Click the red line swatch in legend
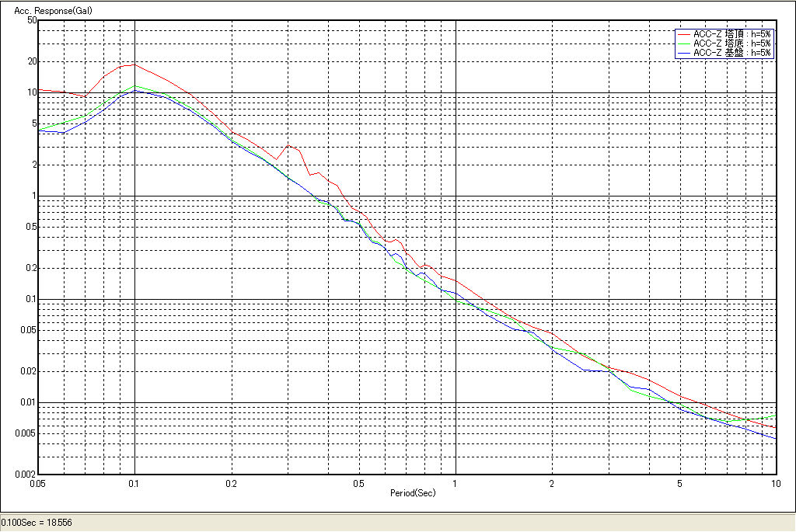Image resolution: width=796 pixels, height=532 pixels. 683,34
